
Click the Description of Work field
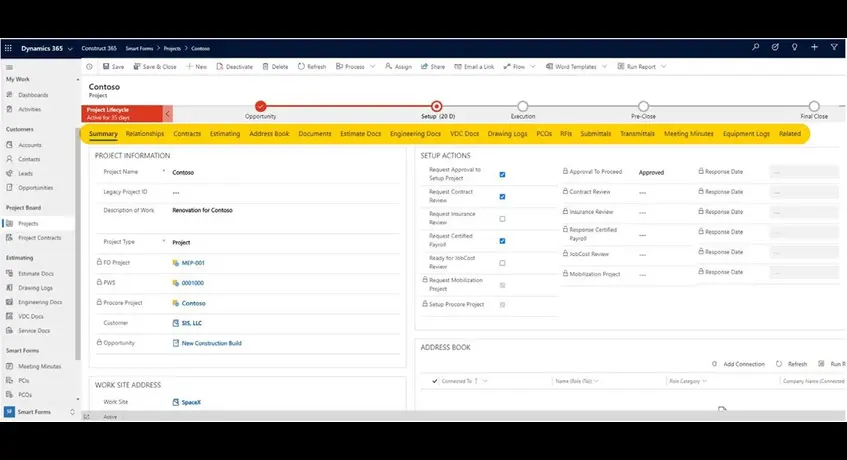point(285,216)
